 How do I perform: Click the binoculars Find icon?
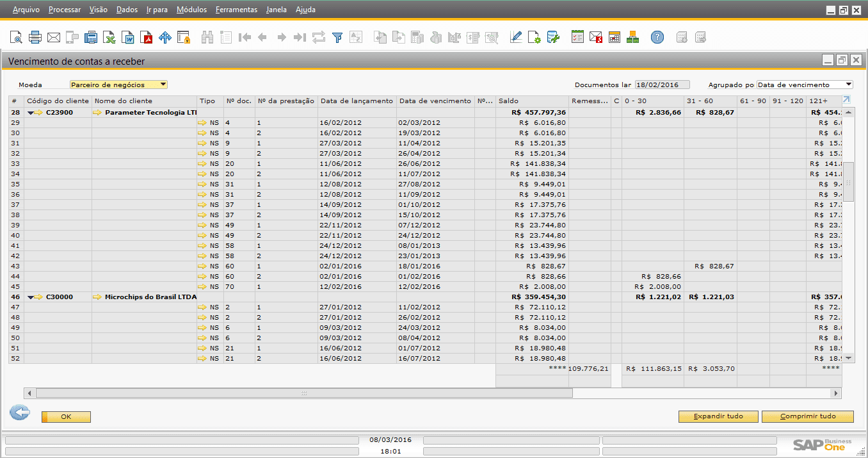207,37
